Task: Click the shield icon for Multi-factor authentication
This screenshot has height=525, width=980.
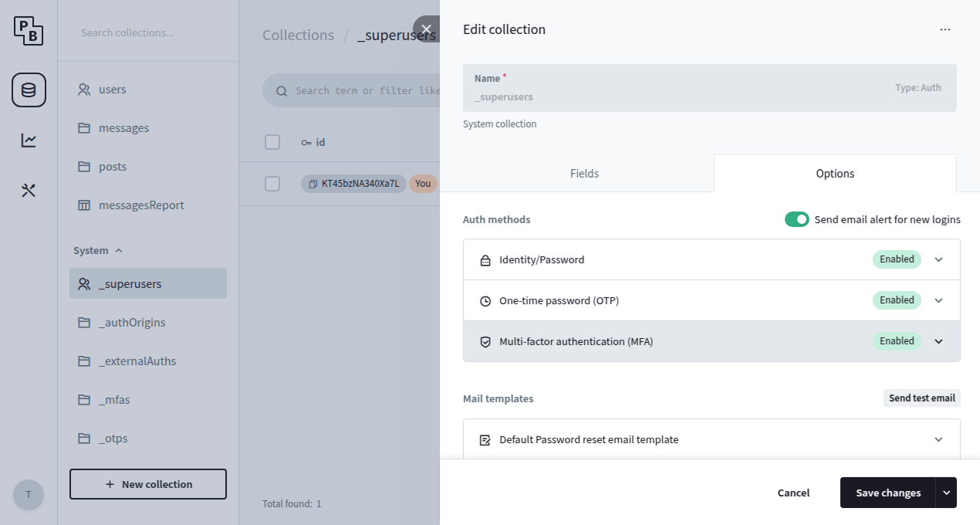Action: pyautogui.click(x=484, y=341)
